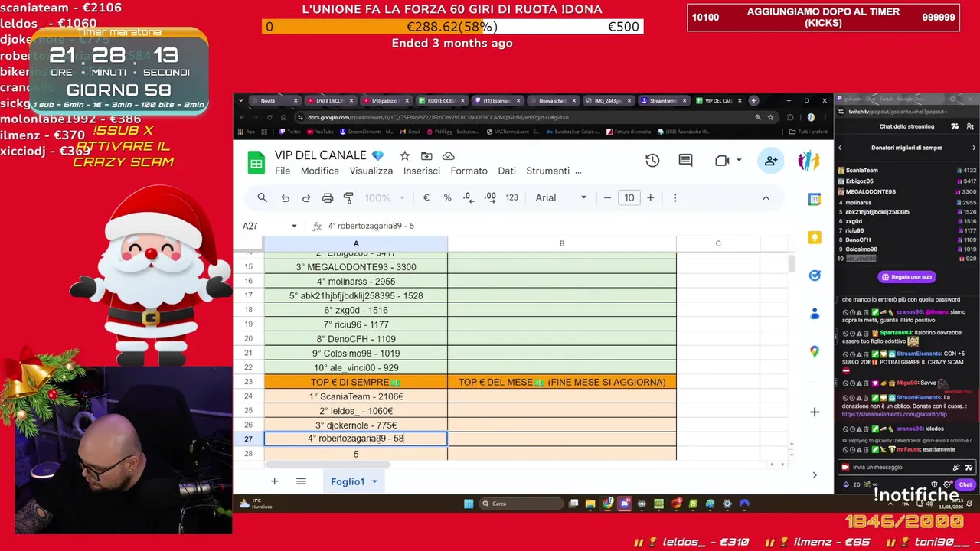The height and width of the screenshot is (551, 980).
Task: Edit the font size field showing 10
Action: tap(629, 197)
